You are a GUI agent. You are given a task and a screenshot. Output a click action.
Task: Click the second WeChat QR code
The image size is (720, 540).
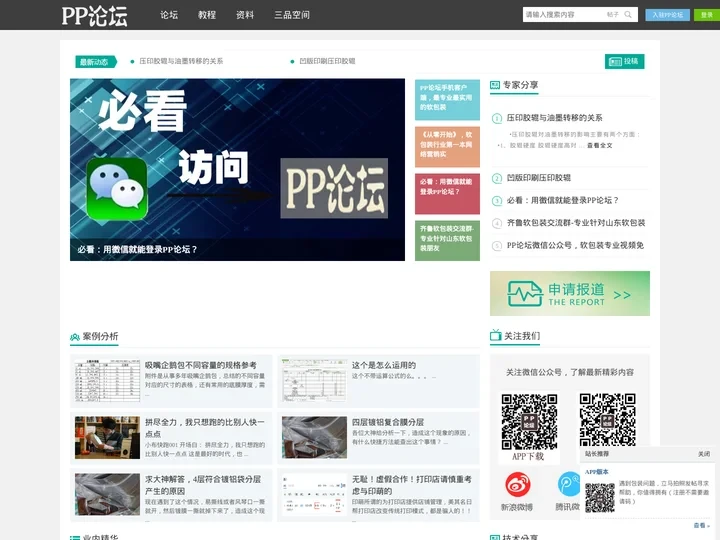pos(608,421)
